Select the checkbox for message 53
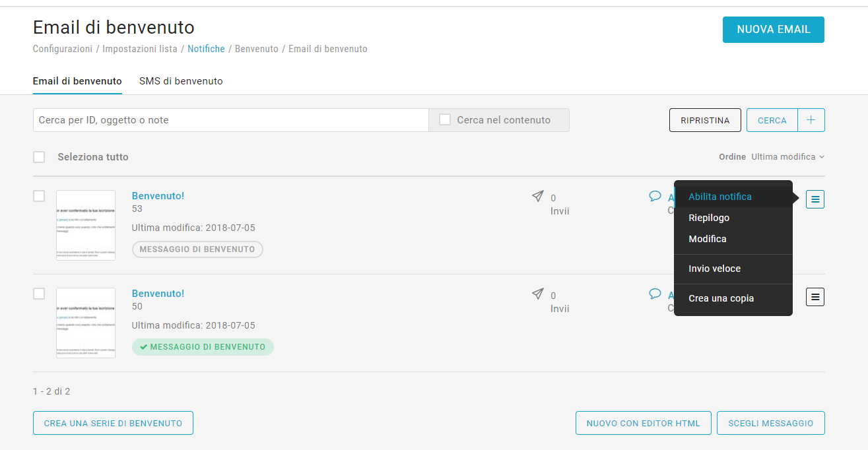 (x=39, y=196)
